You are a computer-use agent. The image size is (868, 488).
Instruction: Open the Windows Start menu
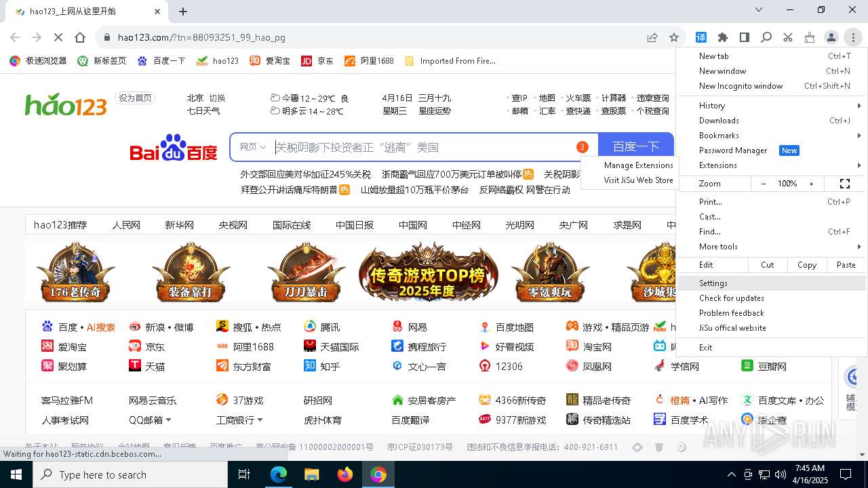click(x=16, y=474)
